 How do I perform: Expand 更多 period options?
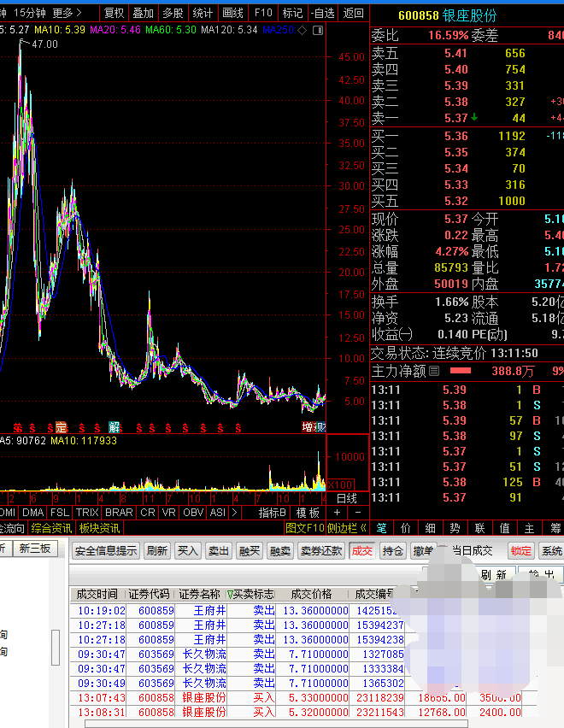(67, 13)
